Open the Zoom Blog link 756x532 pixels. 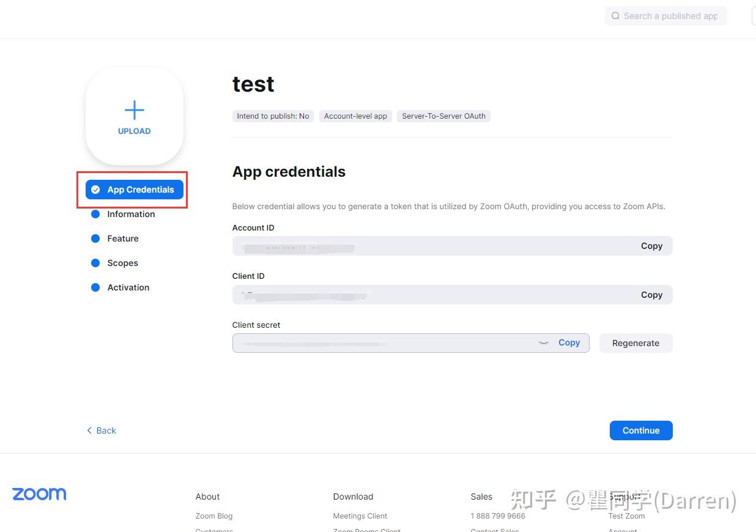tap(213, 515)
